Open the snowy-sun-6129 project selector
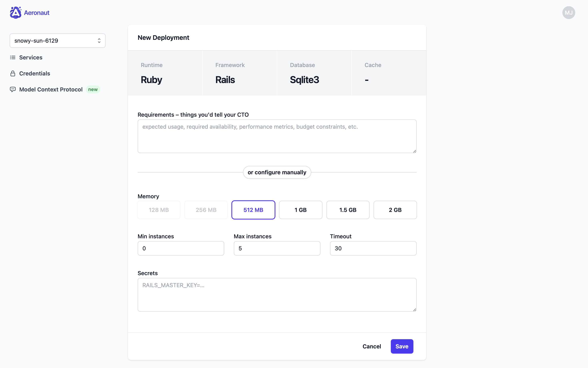588x368 pixels. point(57,41)
